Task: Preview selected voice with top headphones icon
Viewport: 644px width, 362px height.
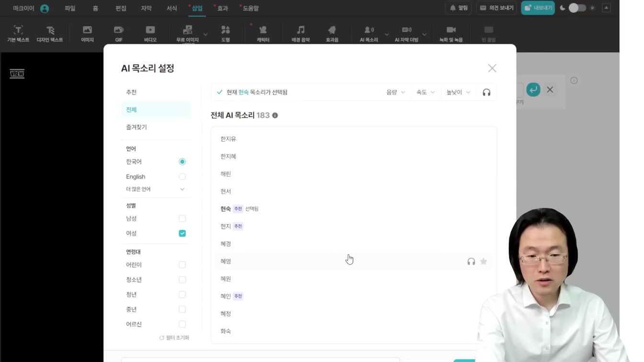Action: [x=486, y=92]
